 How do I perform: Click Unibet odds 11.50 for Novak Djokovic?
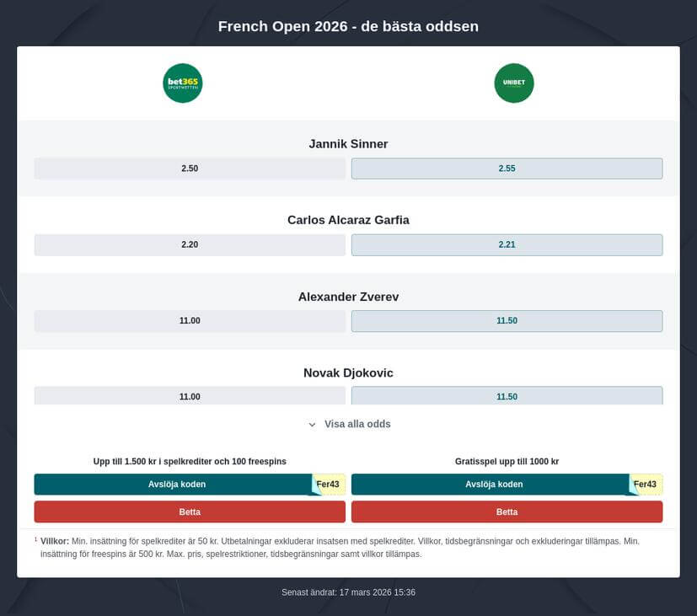click(x=506, y=396)
